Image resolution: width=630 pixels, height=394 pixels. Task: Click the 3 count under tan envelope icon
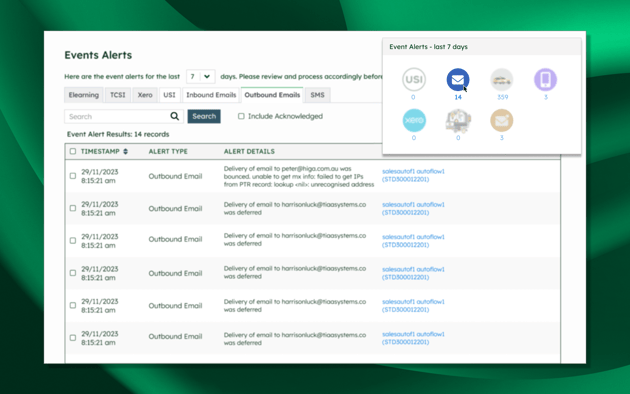click(502, 138)
